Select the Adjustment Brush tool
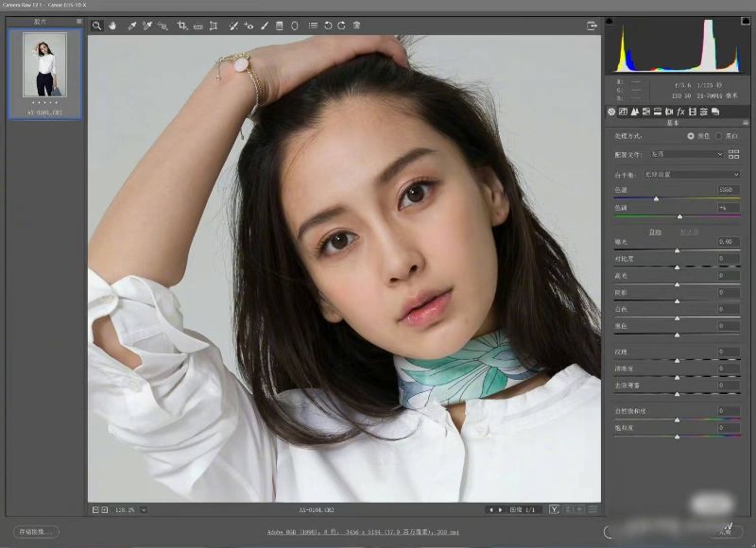Image resolution: width=756 pixels, height=548 pixels. click(264, 26)
